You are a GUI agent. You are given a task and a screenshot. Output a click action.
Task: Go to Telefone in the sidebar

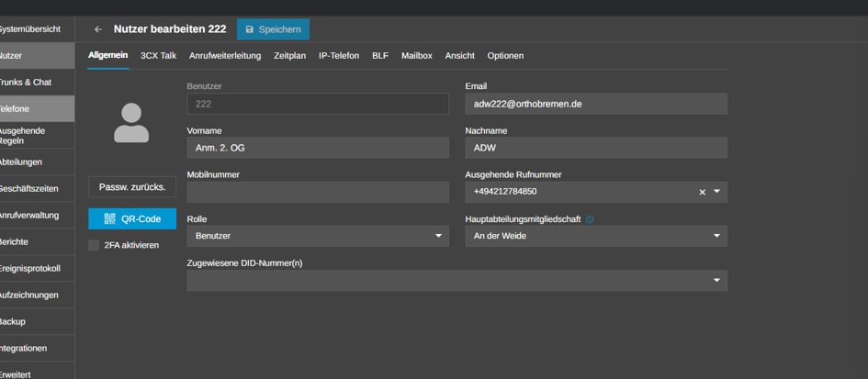tap(37, 109)
